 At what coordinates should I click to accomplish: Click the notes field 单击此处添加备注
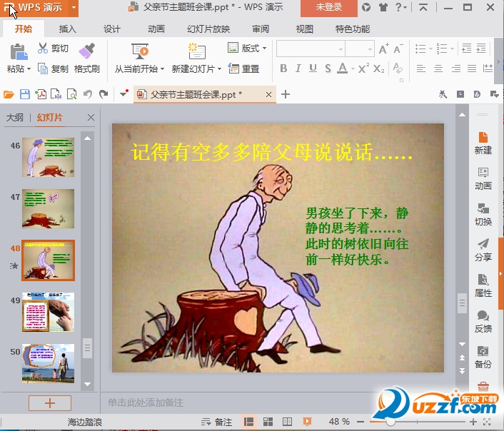pos(146,402)
